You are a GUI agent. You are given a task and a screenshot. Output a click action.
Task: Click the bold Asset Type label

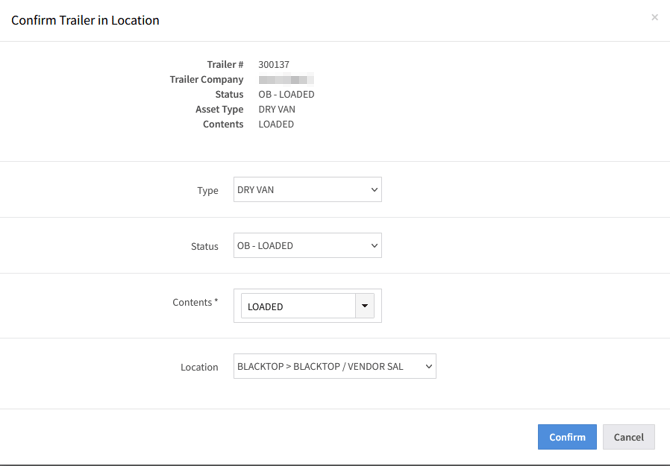click(x=219, y=110)
